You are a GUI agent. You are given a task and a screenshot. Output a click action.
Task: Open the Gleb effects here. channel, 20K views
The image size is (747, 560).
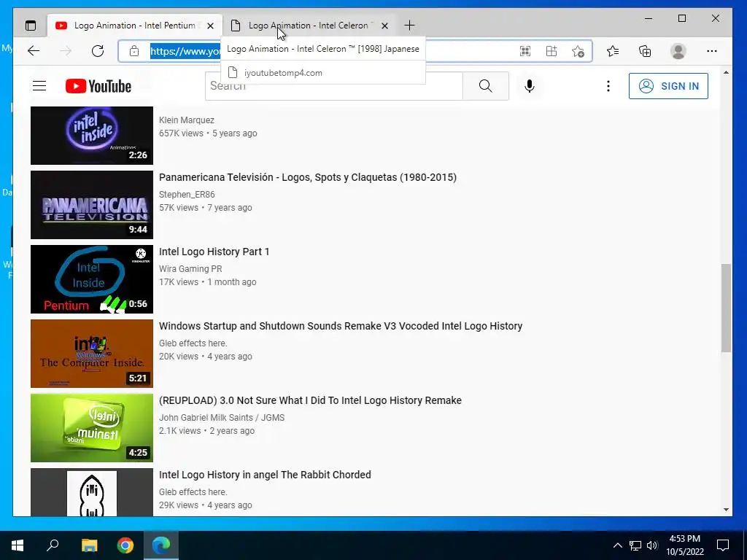[193, 343]
